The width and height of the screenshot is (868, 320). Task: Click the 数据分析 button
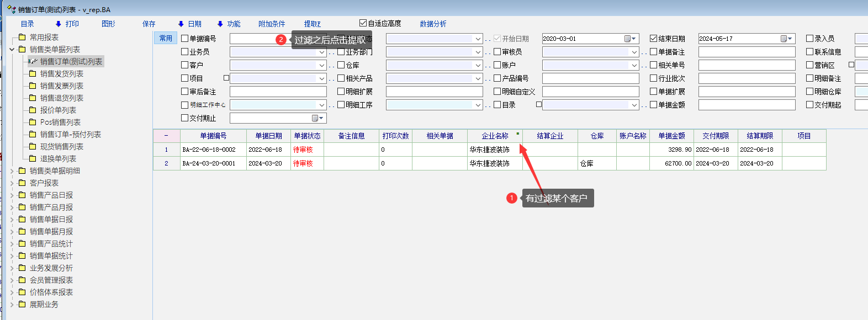coord(433,24)
